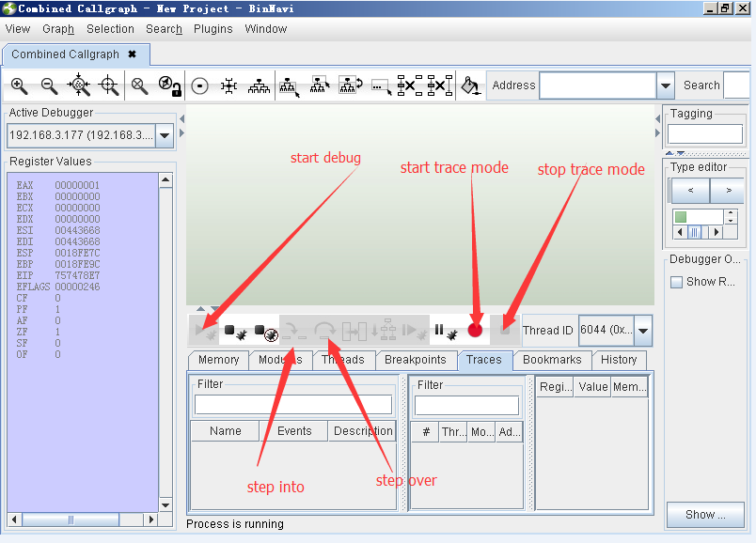Click the green color swatch in Type editor
756x543 pixels.
(681, 217)
